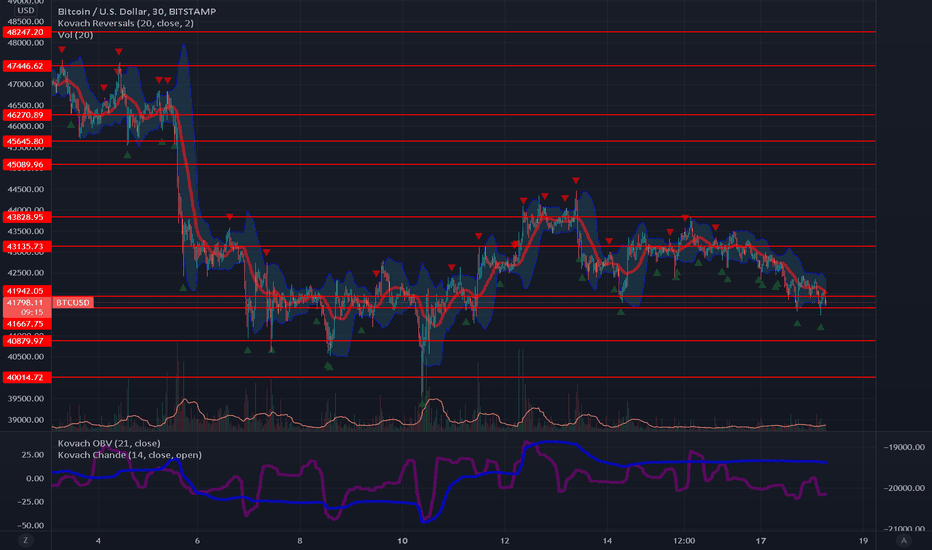The width and height of the screenshot is (932, 550).
Task: Click the 40014.72 horizontal level label
Action: point(26,378)
